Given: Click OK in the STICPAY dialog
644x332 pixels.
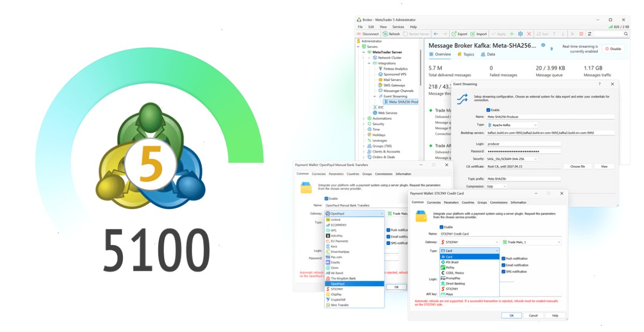Looking at the screenshot, I should click(511, 315).
